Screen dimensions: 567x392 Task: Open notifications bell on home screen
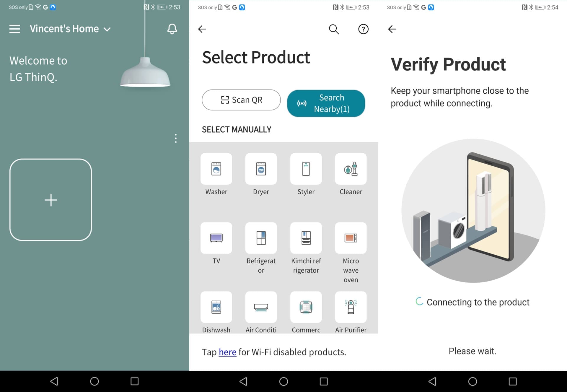[172, 29]
